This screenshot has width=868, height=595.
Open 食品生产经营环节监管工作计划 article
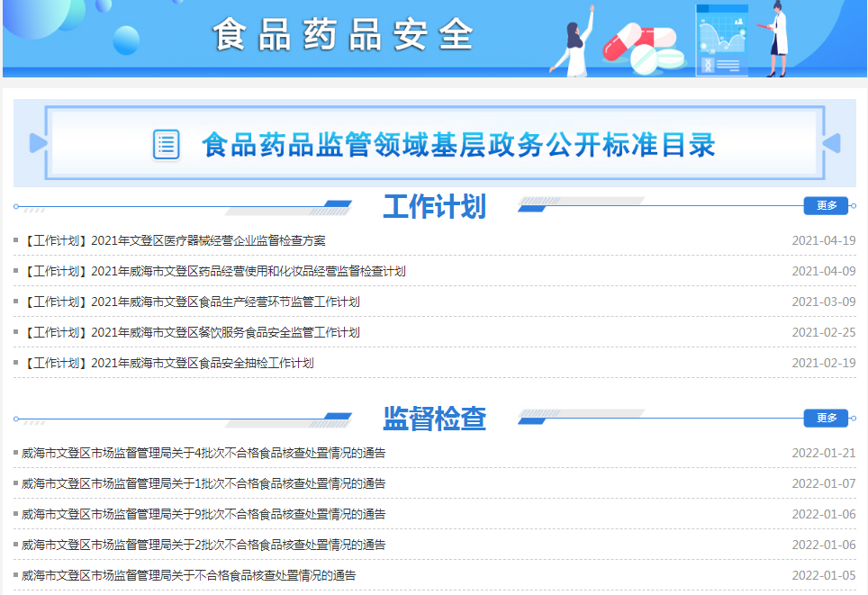click(x=191, y=302)
